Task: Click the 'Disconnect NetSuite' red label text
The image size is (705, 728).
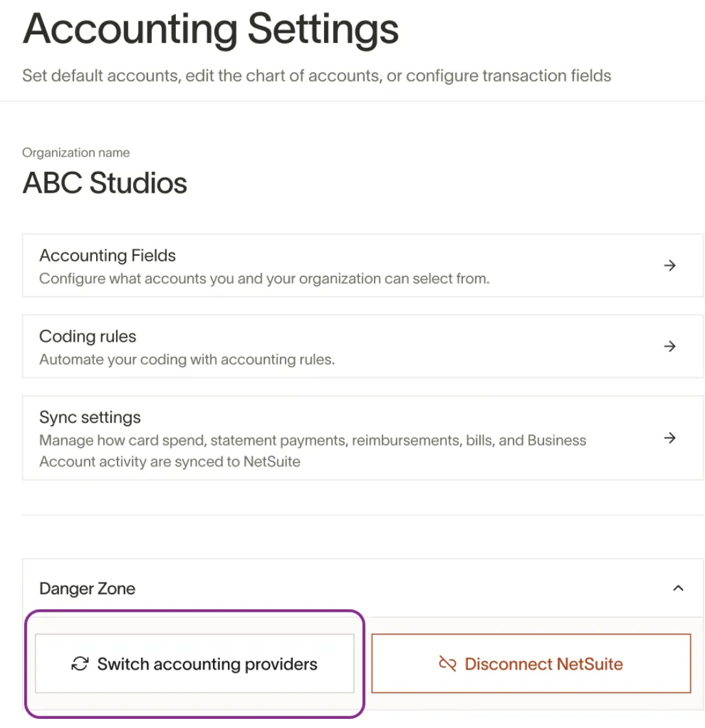Action: pos(544,664)
